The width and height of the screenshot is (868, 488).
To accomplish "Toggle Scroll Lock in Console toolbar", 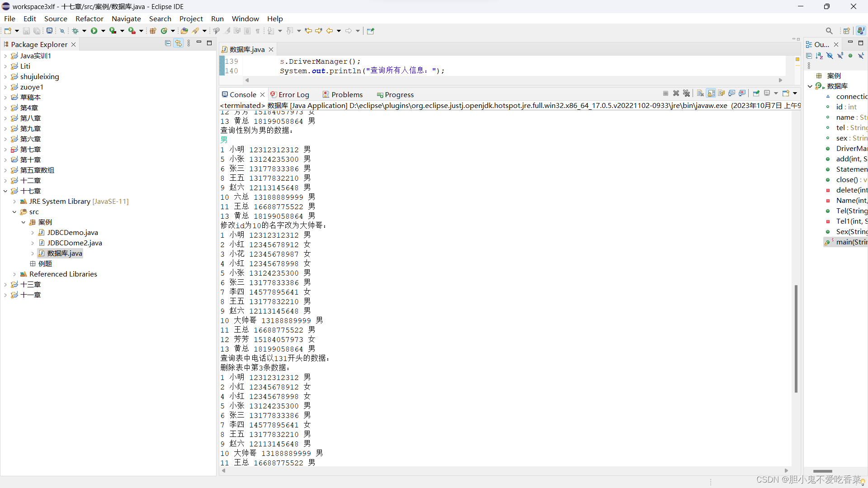I will [711, 94].
